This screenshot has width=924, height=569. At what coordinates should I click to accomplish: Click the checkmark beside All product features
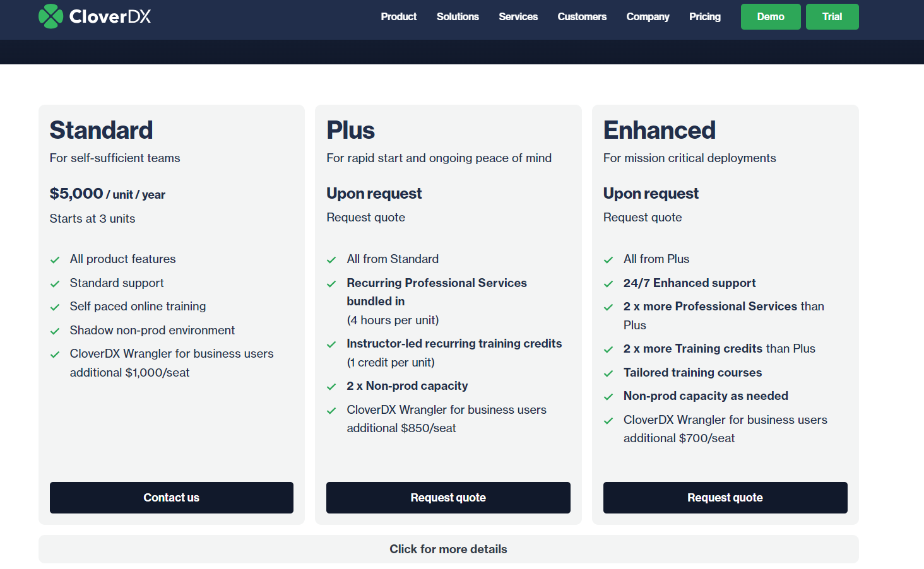click(x=55, y=259)
